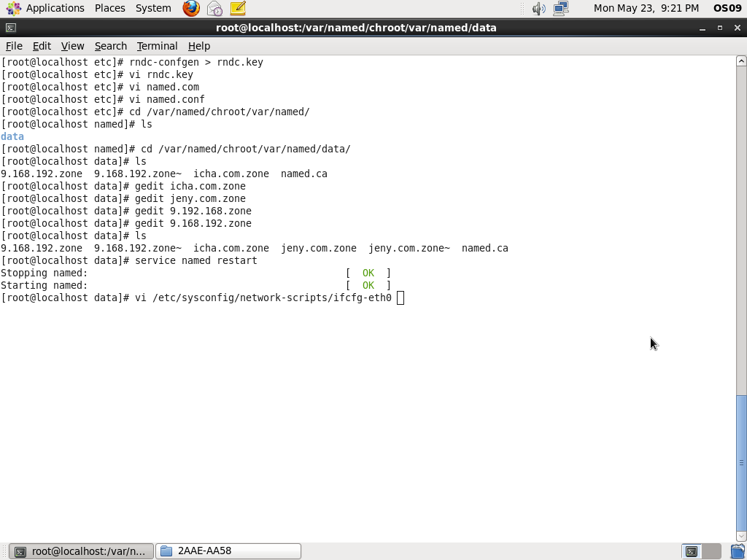Image resolution: width=747 pixels, height=560 pixels.
Task: Open the Help menu
Action: [198, 45]
